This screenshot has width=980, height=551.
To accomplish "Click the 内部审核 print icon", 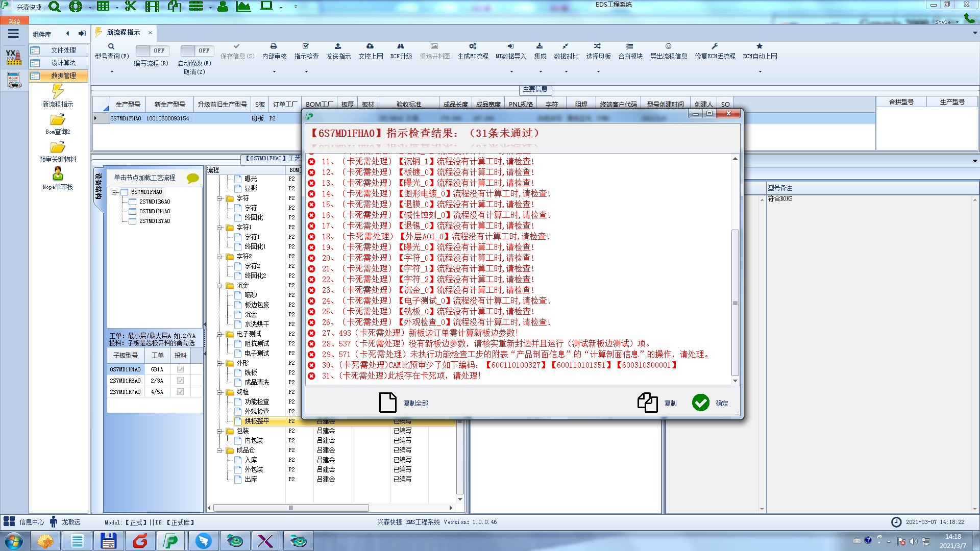I will pyautogui.click(x=274, y=46).
